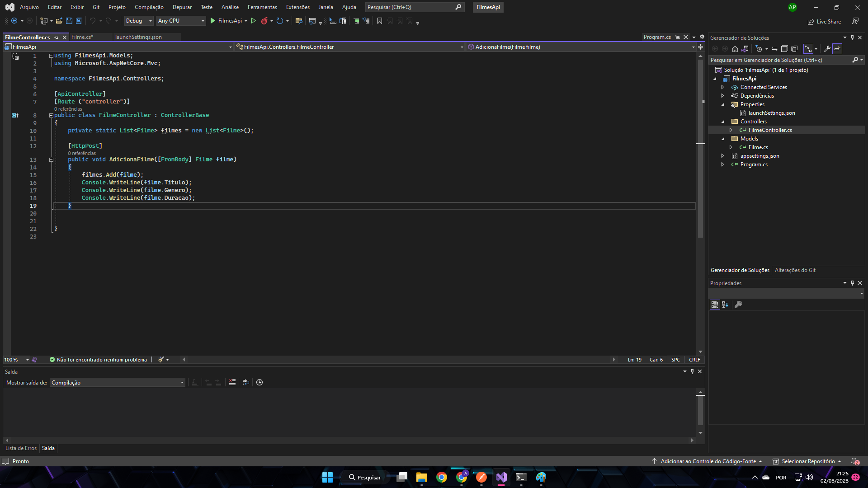Image resolution: width=868 pixels, height=488 pixels.
Task: Open the Ferramentas menu
Action: (x=262, y=7)
